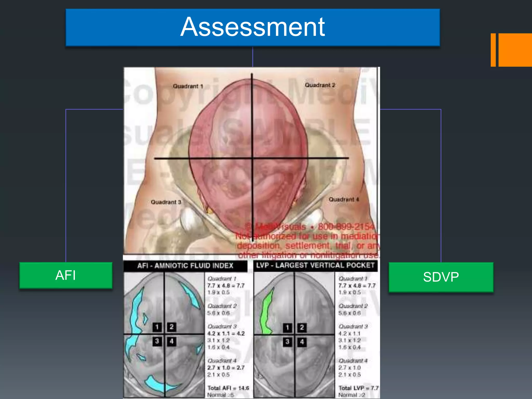The image size is (532, 399).
Task: Click "Normal >2" below Total LVP
Action: [x=351, y=395]
